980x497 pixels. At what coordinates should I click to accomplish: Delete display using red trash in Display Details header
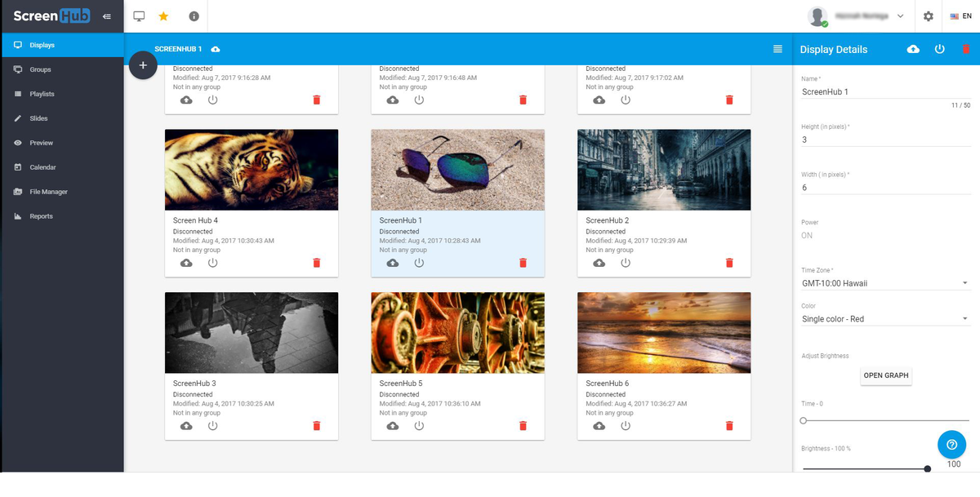point(966,49)
